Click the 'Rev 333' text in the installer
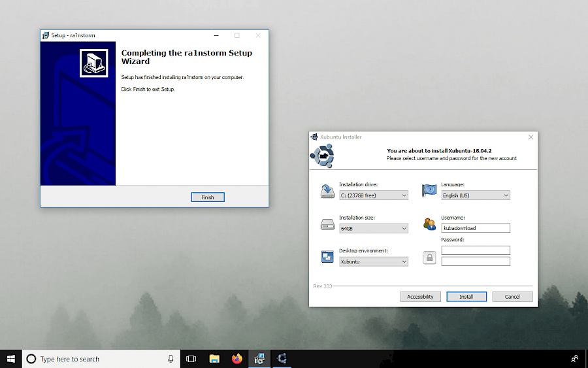 tap(323, 286)
